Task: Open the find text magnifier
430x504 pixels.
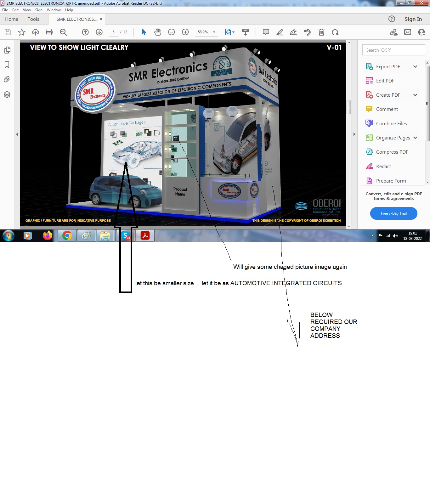Action: point(63,32)
